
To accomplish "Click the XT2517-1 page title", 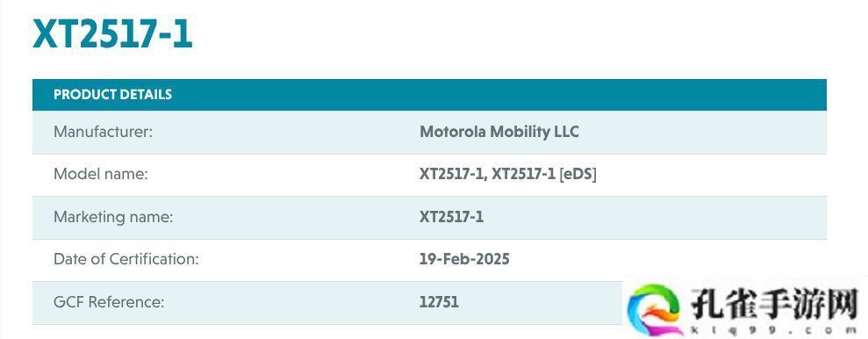I will [112, 33].
